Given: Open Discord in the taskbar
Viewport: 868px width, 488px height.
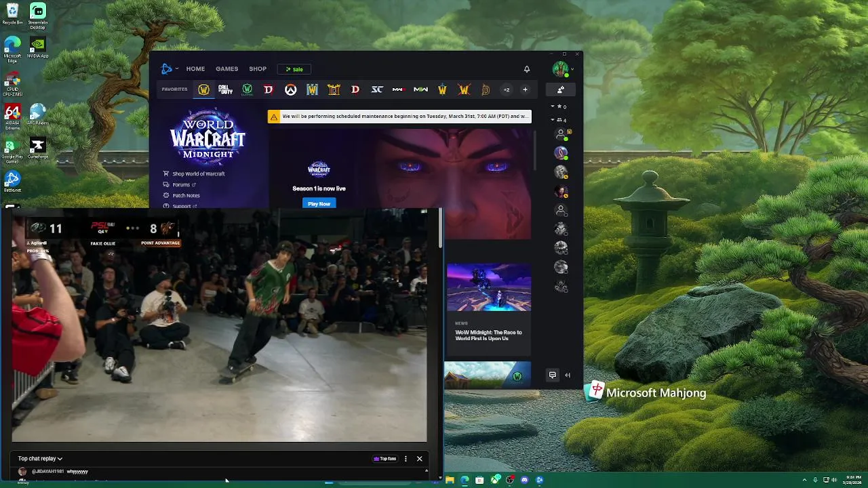Looking at the screenshot, I should point(524,480).
